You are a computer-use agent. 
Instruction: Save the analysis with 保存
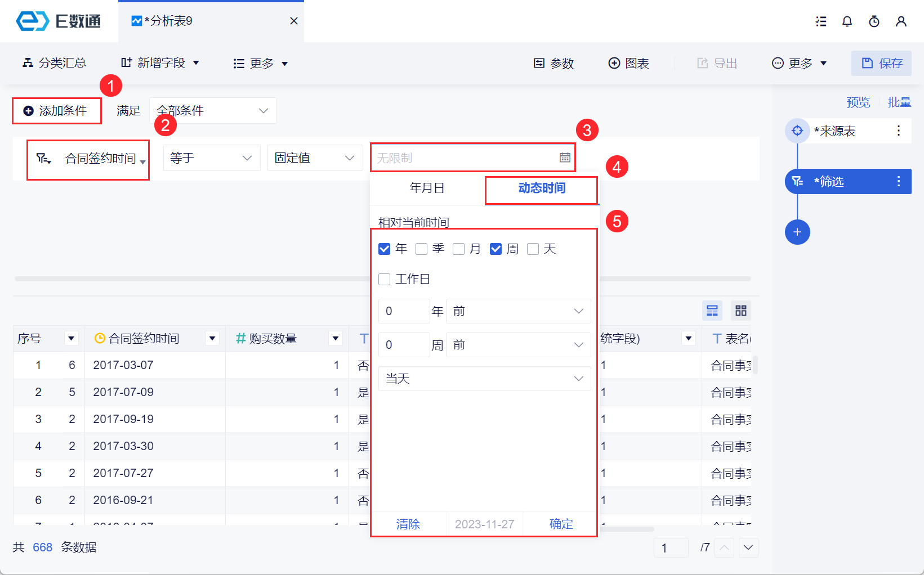click(x=882, y=64)
